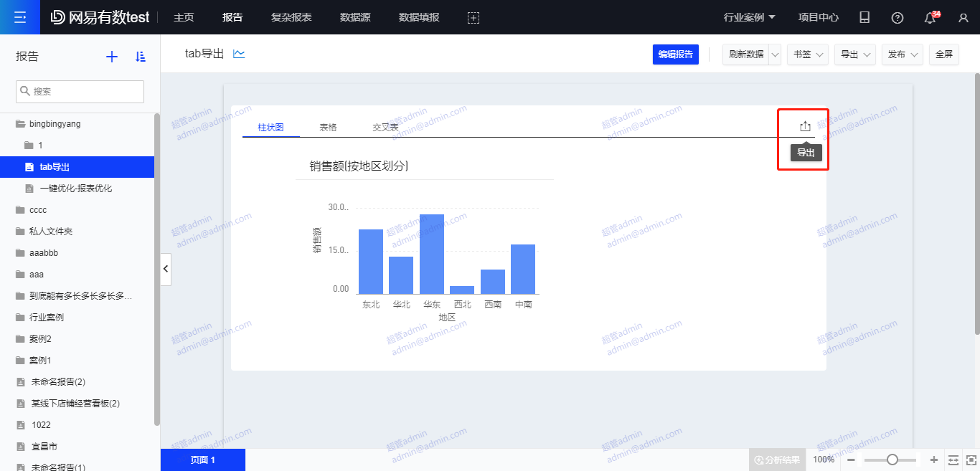Click the hamburger menu icon
This screenshot has width=980, height=471.
tap(20, 17)
